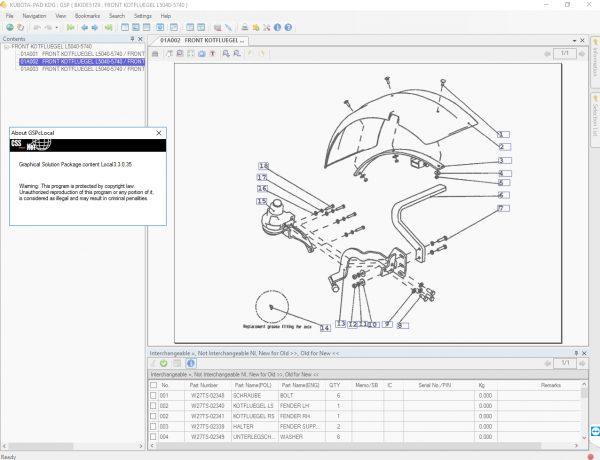Click the fourth layout icon in main toolbar
The width and height of the screenshot is (600, 460).
pos(160,27)
